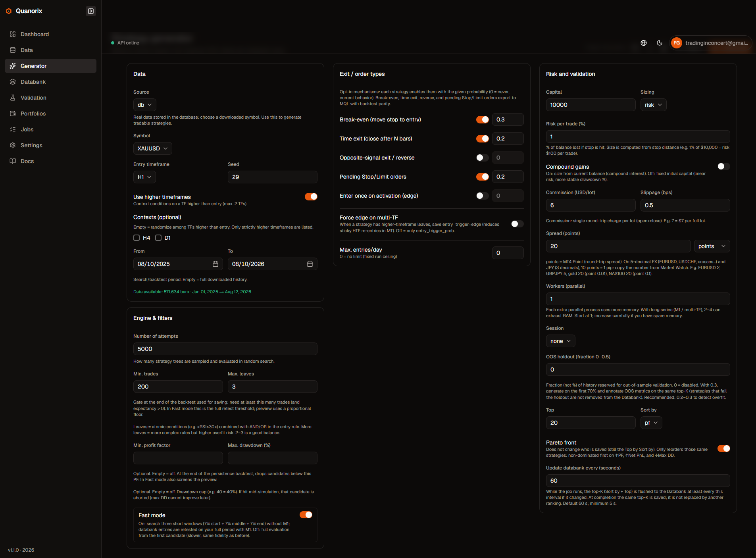Viewport: 756px width, 558px height.
Task: Open the Source db dropdown
Action: point(145,105)
